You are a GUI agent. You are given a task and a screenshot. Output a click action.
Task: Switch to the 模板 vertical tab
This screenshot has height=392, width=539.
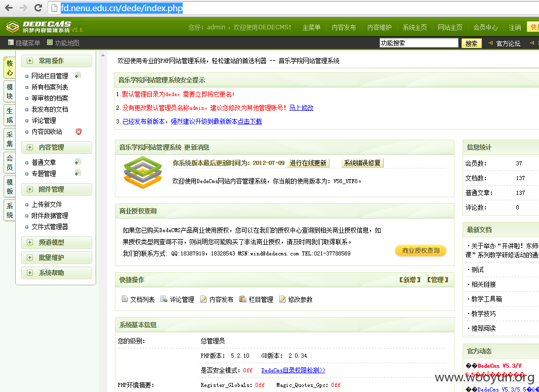10,187
